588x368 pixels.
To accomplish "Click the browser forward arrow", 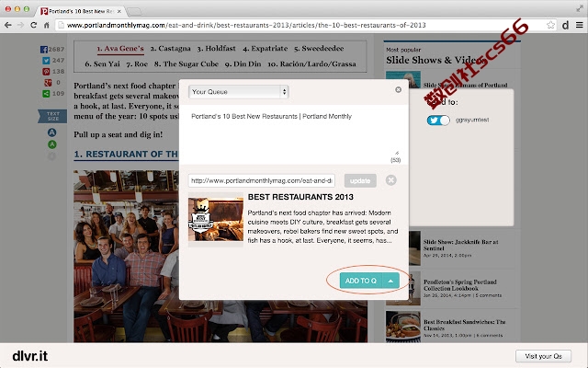I will 20,25.
